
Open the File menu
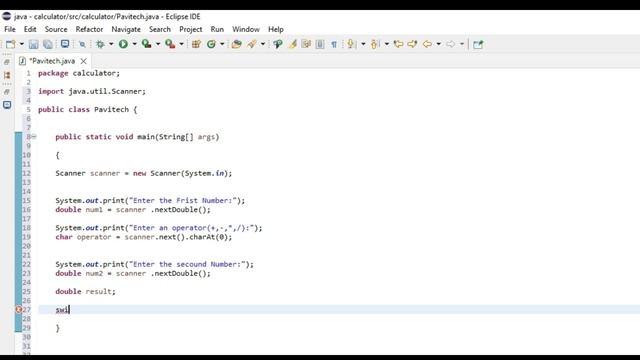click(10, 29)
